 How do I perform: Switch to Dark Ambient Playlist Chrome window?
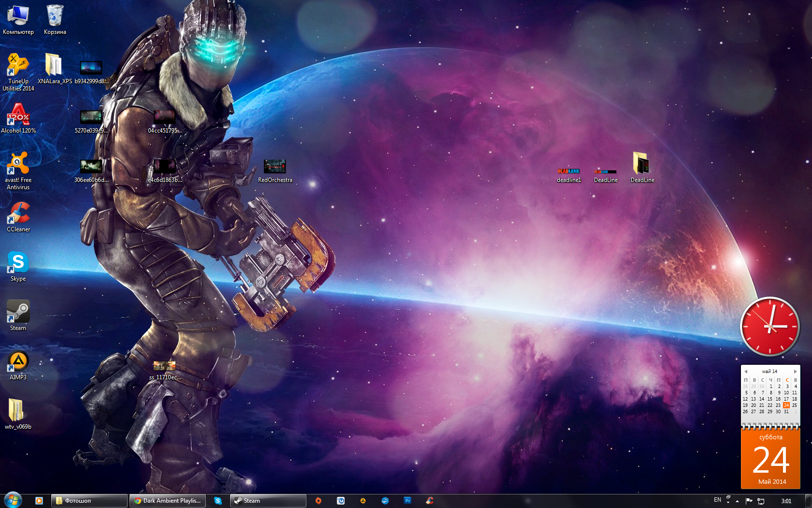pos(167,501)
